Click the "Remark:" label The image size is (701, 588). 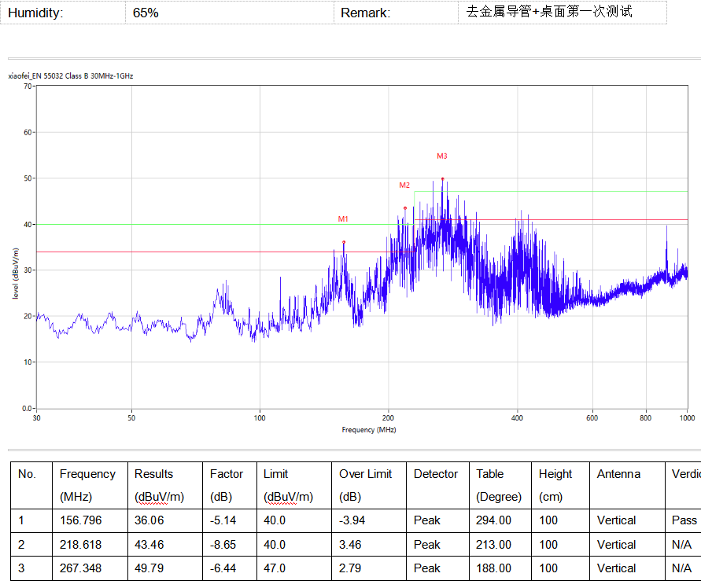pyautogui.click(x=365, y=13)
